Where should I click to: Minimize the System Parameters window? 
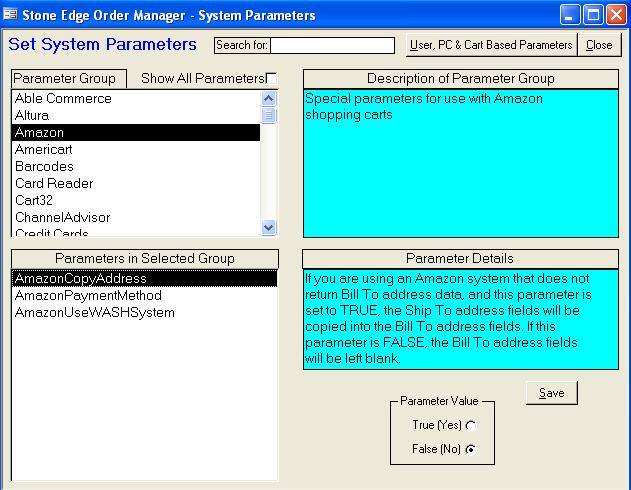pos(569,15)
